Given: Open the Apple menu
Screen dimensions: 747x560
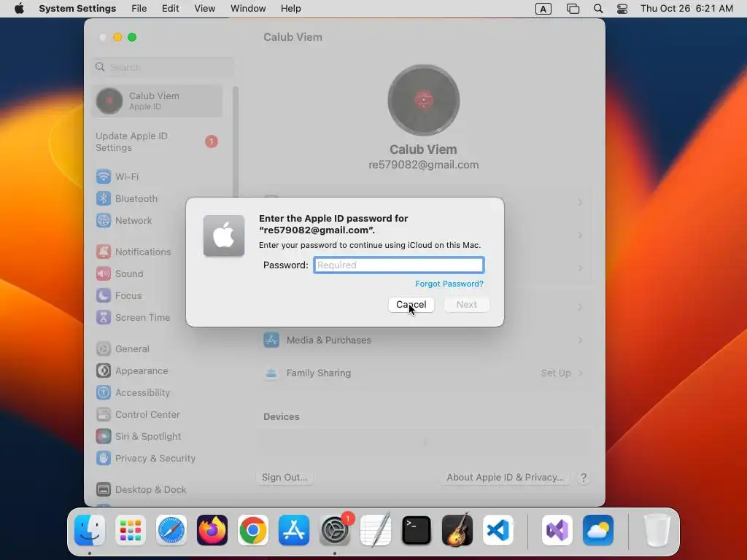Looking at the screenshot, I should click(19, 9).
